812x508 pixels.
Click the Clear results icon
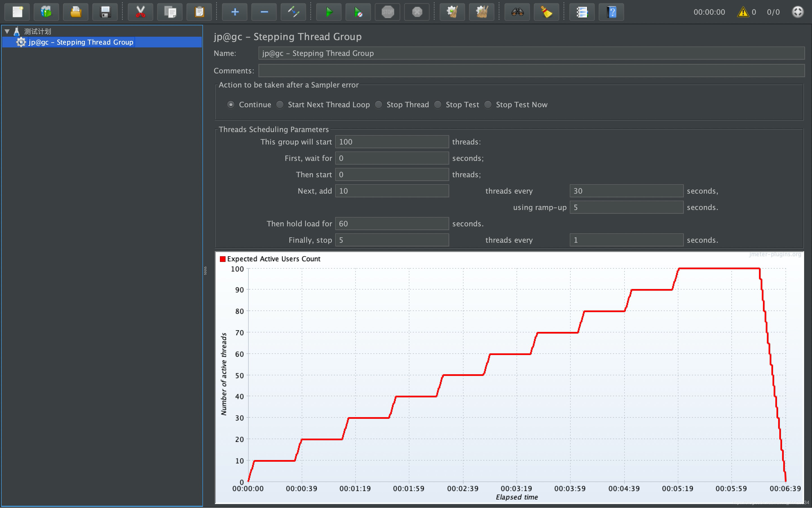(x=452, y=12)
